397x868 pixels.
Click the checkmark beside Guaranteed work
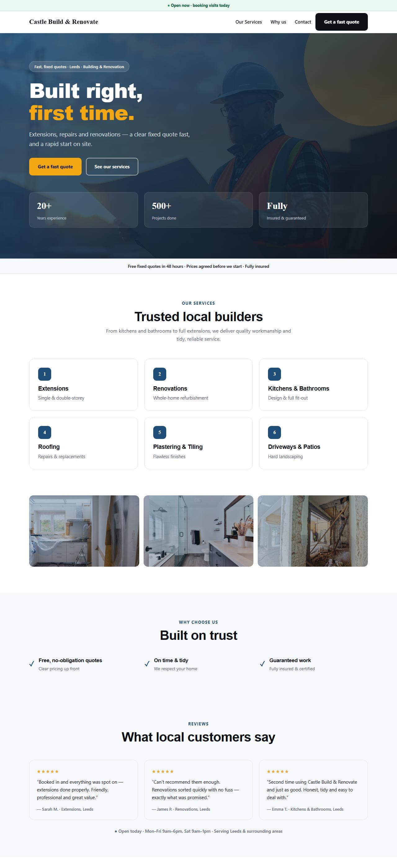pos(262,664)
